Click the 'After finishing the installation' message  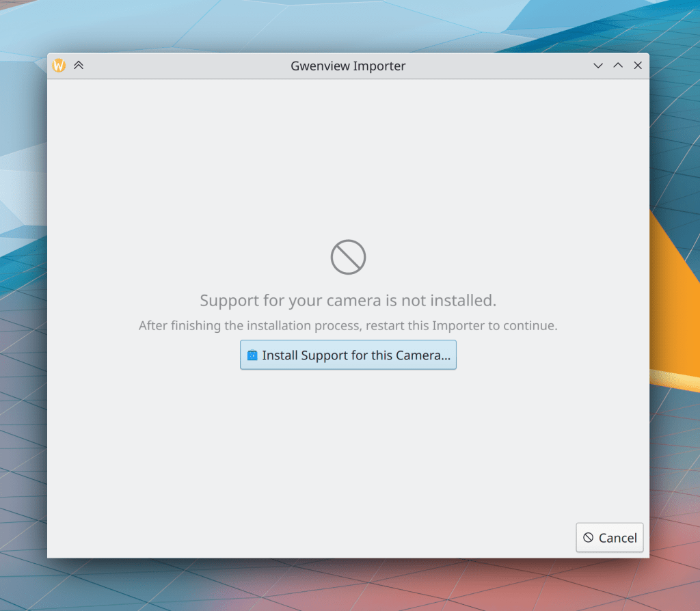(348, 326)
